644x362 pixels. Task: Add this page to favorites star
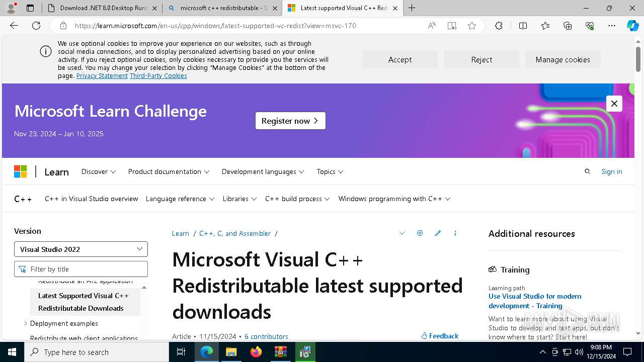point(472,26)
